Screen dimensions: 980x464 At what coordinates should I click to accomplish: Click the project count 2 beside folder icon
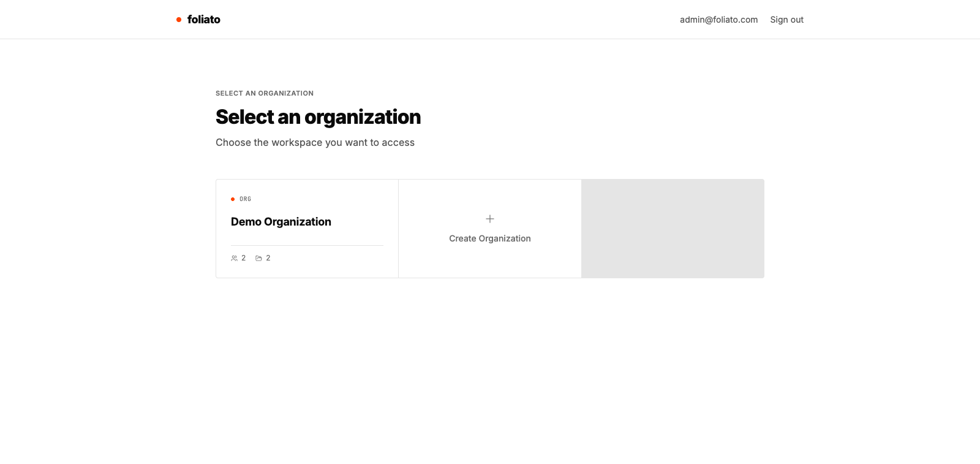(x=268, y=258)
